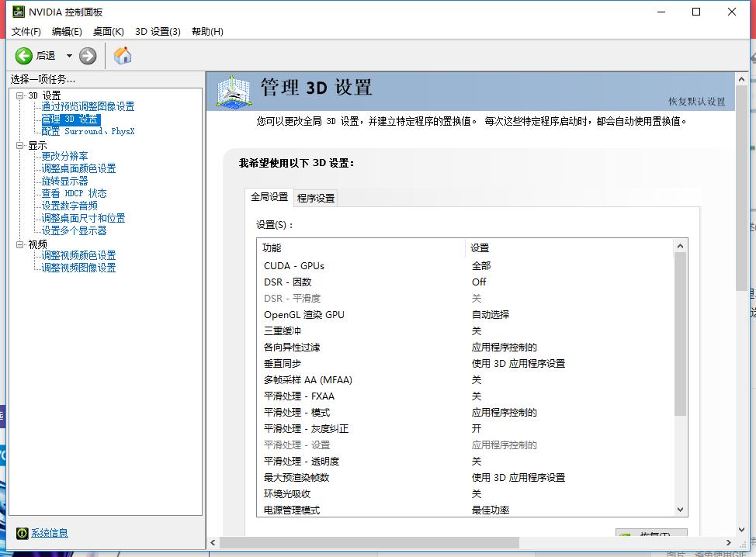This screenshot has width=756, height=557.
Task: Select 通过预览调整图像设置 in the tree
Action: click(x=88, y=106)
